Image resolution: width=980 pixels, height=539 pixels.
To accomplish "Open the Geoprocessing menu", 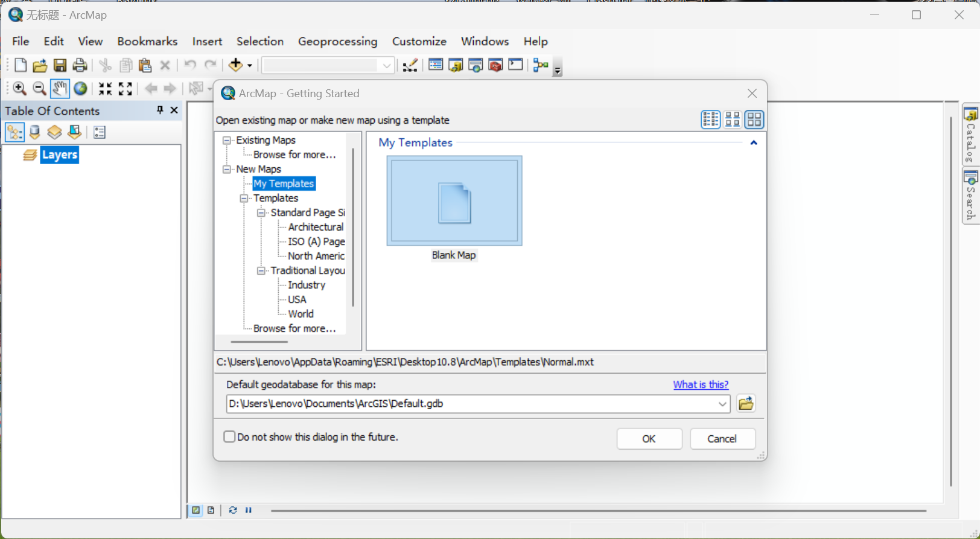I will [337, 41].
